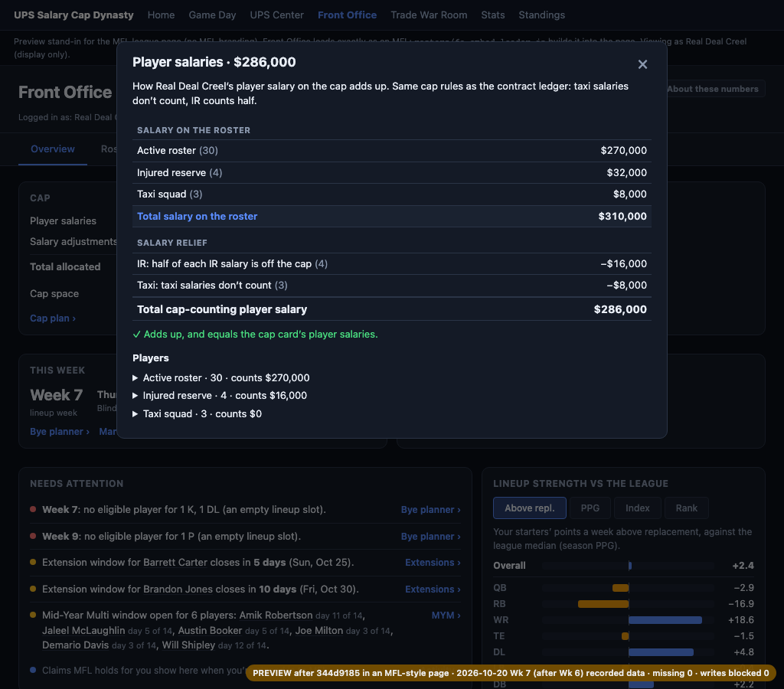The height and width of the screenshot is (689, 784).
Task: Expand Taxi squad players list
Action: 197,414
